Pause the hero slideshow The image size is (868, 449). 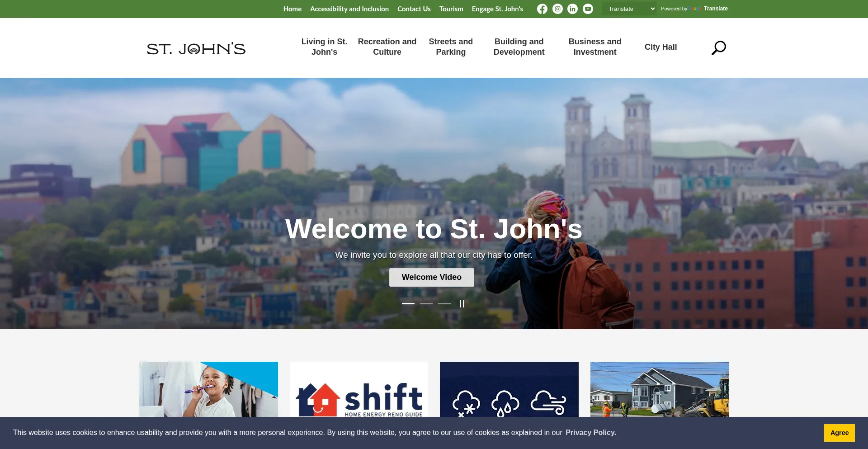pyautogui.click(x=462, y=304)
